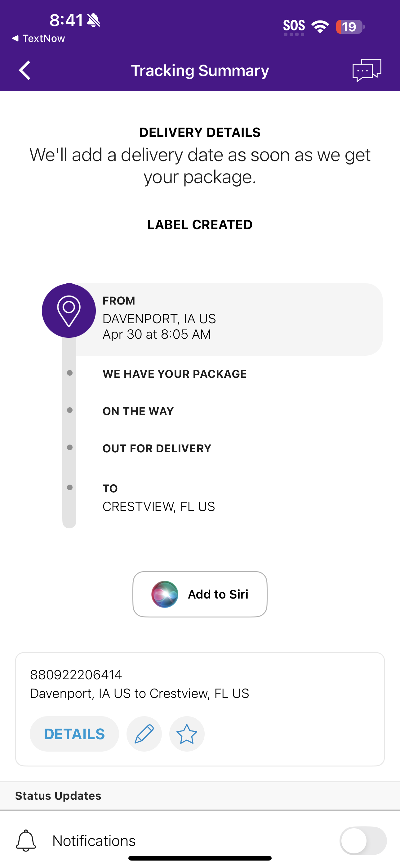Open shipment DETAILS button
400x868 pixels.
[x=74, y=734]
